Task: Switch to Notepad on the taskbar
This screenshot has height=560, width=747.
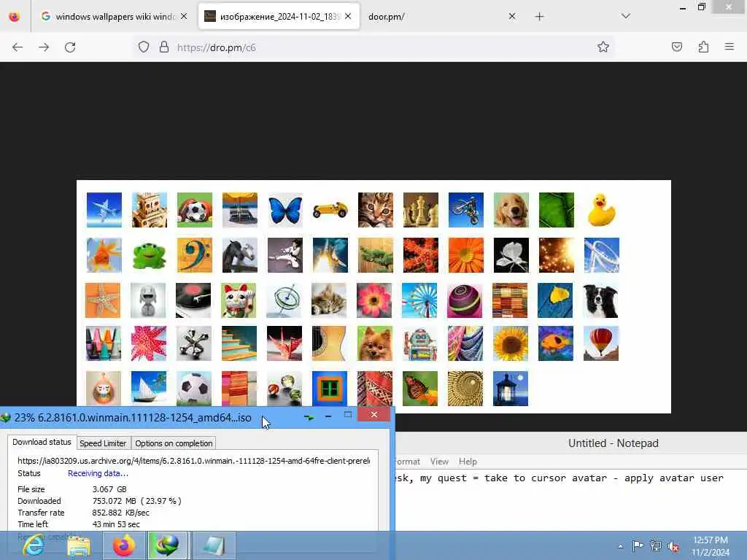Action: pos(214,545)
